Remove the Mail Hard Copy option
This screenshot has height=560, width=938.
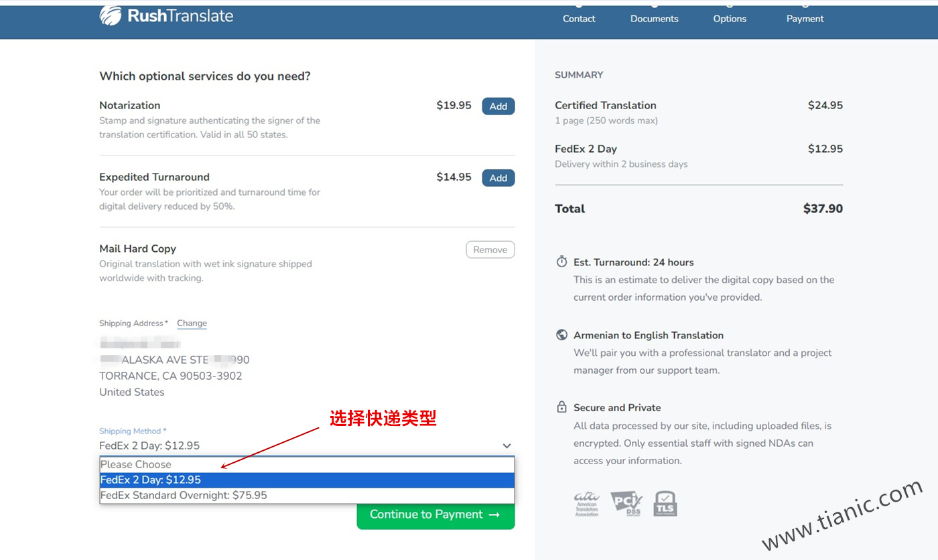click(x=490, y=250)
